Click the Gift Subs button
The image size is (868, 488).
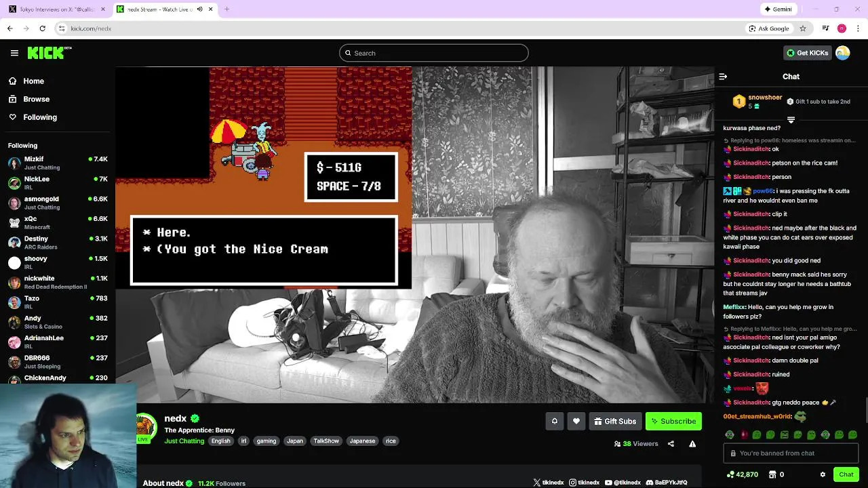click(615, 421)
